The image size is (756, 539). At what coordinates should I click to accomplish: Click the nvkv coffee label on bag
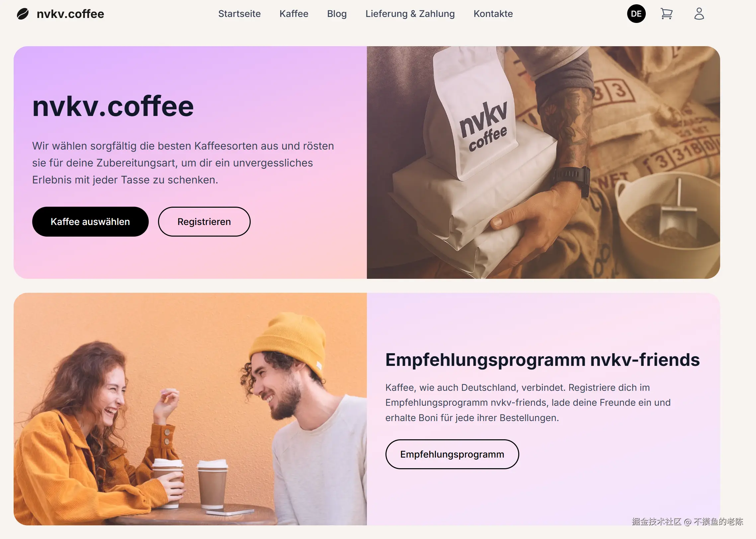[x=484, y=127]
